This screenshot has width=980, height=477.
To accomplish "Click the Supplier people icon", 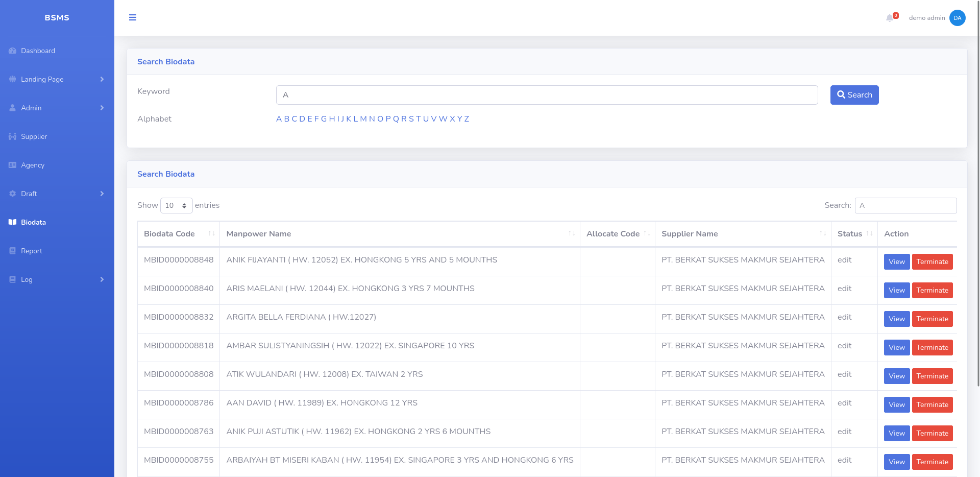I will tap(13, 136).
